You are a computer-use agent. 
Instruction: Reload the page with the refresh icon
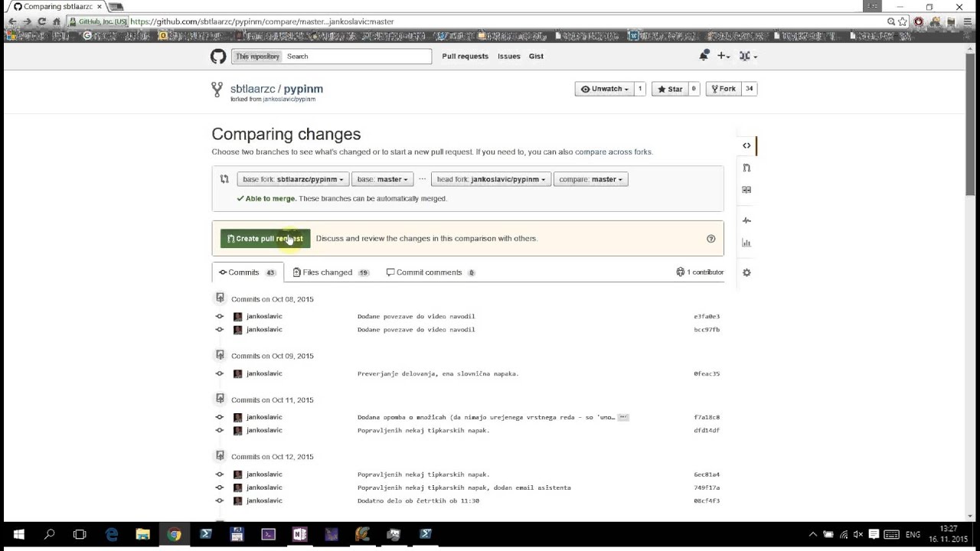(x=41, y=21)
